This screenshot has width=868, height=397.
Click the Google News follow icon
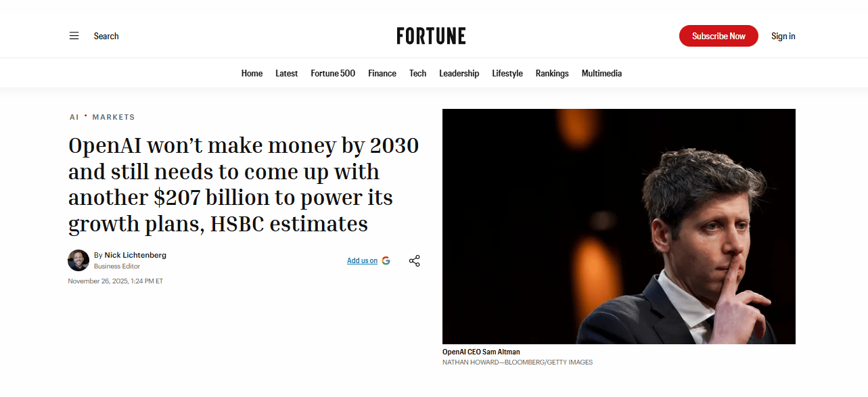coord(386,260)
